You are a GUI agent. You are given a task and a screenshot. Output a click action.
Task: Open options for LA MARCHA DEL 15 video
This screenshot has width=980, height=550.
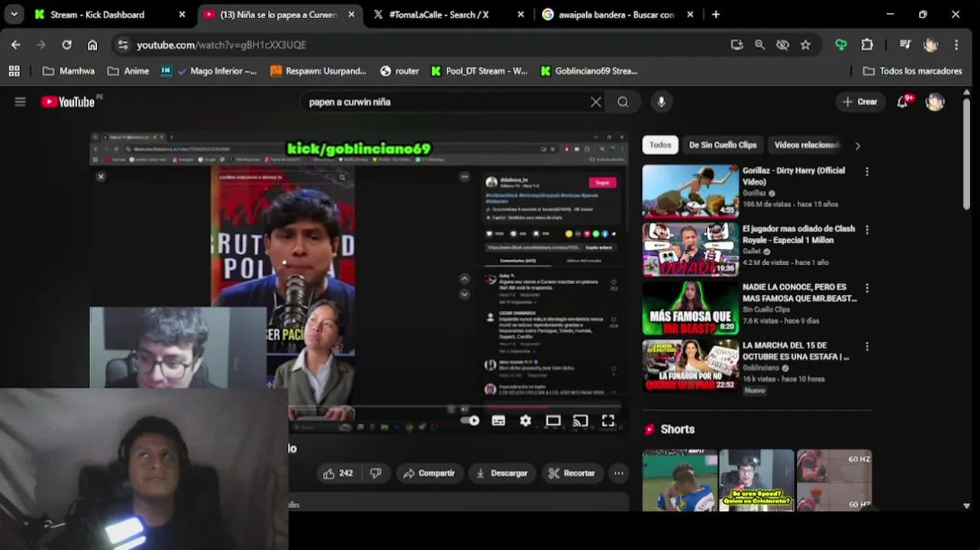click(866, 347)
